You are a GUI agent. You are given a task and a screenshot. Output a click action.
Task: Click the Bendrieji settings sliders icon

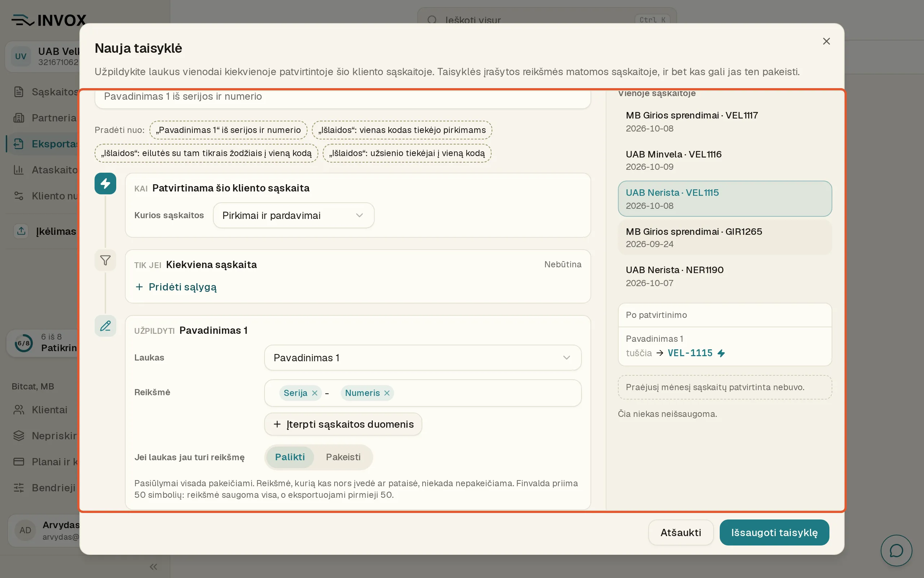(x=19, y=488)
